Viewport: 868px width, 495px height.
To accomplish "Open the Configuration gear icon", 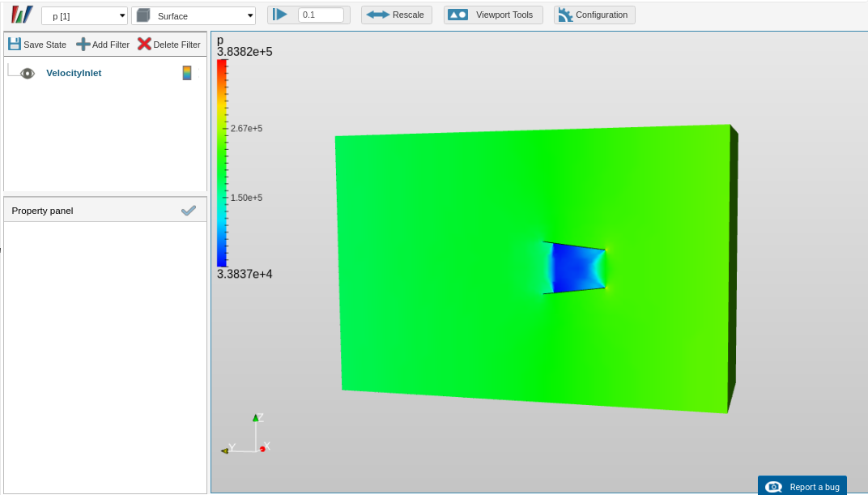I will tap(565, 15).
